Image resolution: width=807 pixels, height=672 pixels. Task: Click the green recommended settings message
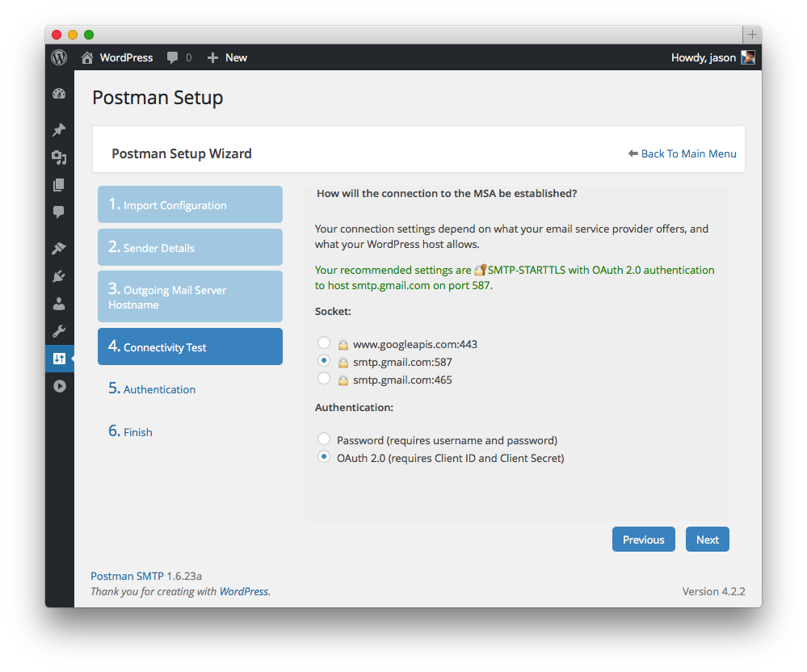click(x=515, y=277)
